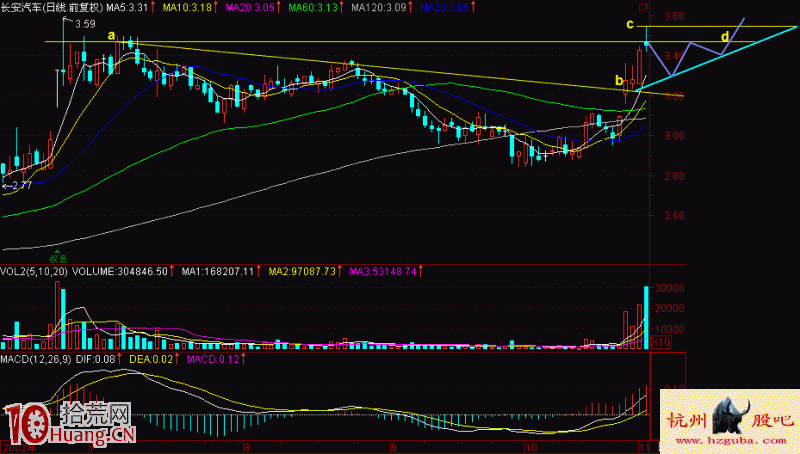Click the 3.59 high price label
The image size is (800, 454).
(85, 24)
